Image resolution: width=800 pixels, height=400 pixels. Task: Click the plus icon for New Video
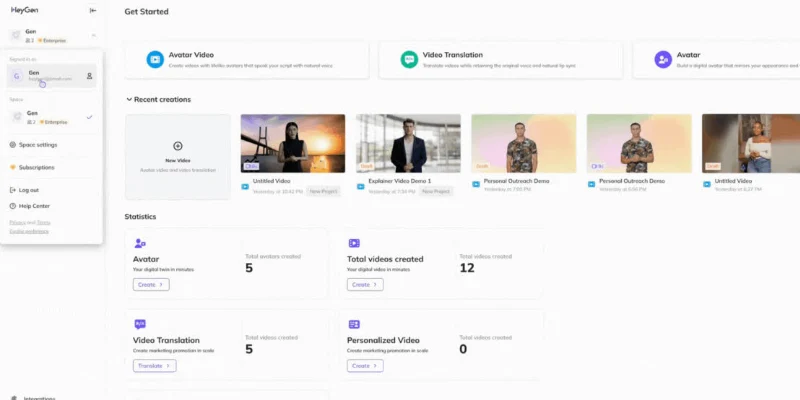(178, 146)
